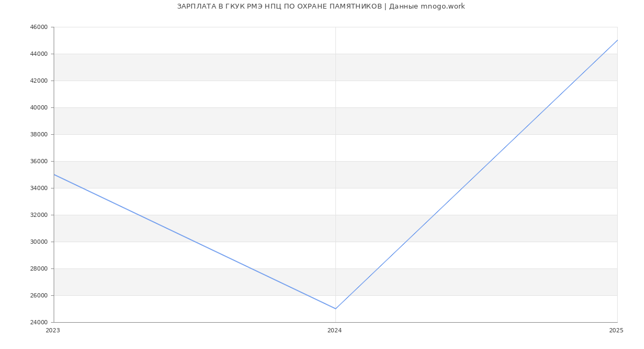Select the 32000 y-axis tick label

click(x=39, y=215)
